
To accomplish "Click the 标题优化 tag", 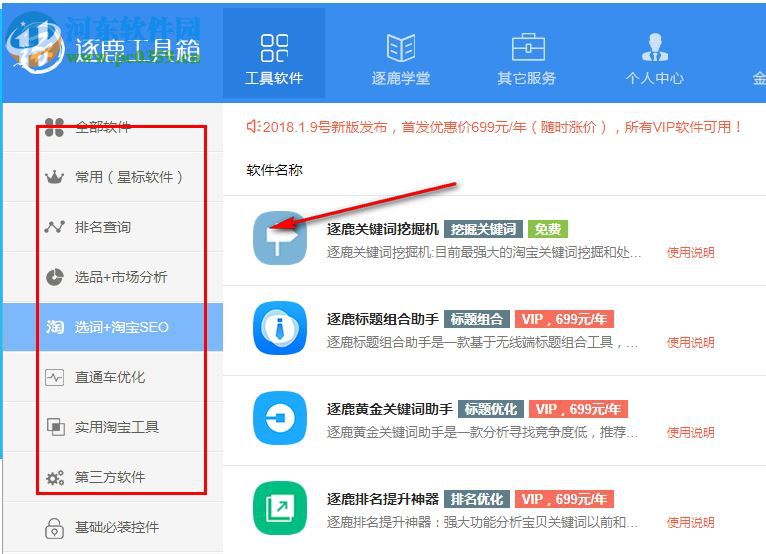I will (490, 409).
